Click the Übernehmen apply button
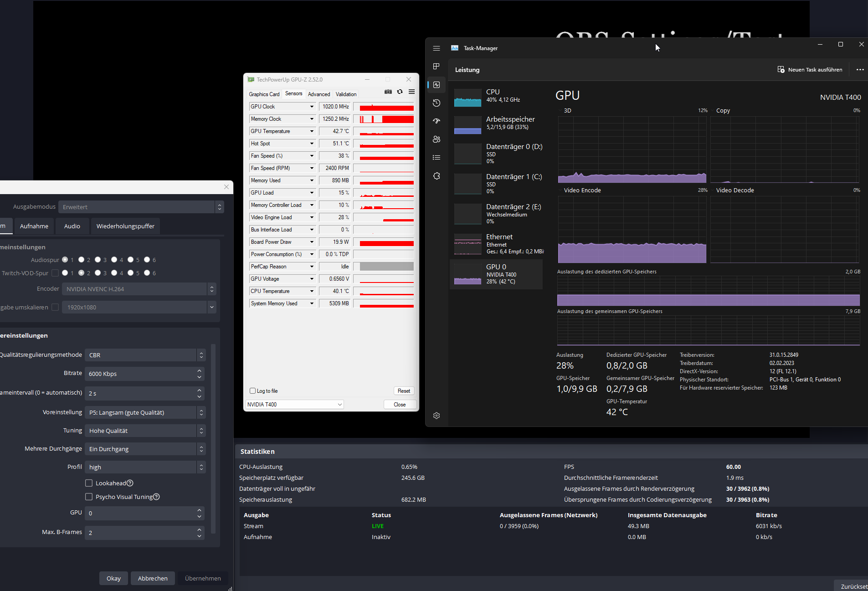 tap(203, 578)
